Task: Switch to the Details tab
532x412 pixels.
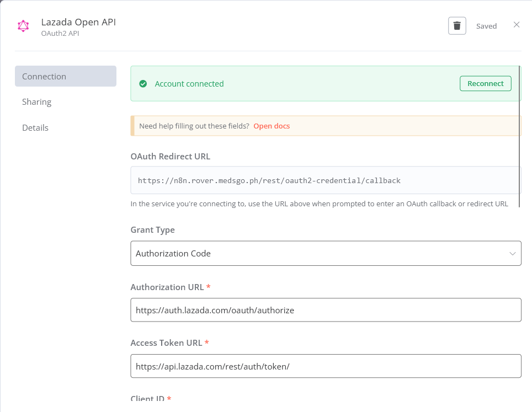Action: pyautogui.click(x=35, y=128)
